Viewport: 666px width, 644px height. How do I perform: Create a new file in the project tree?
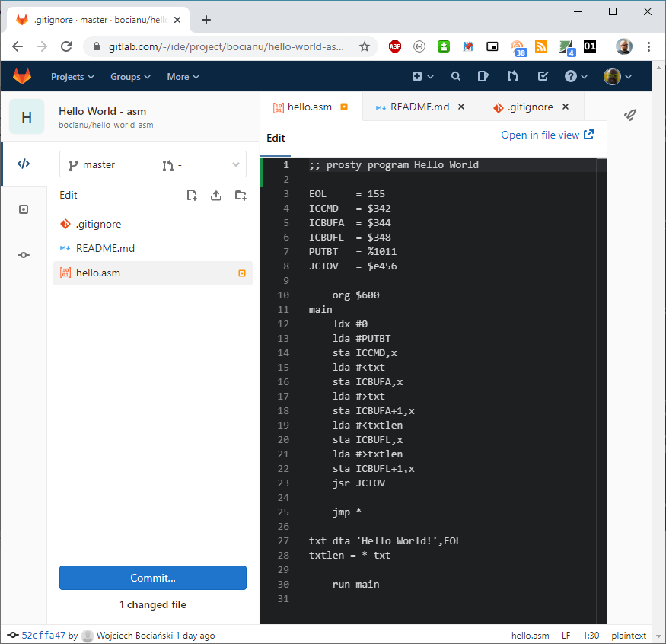point(192,195)
